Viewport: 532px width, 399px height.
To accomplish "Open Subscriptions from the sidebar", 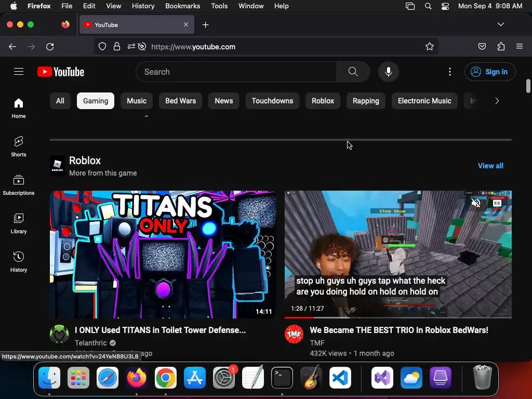I will [19, 185].
